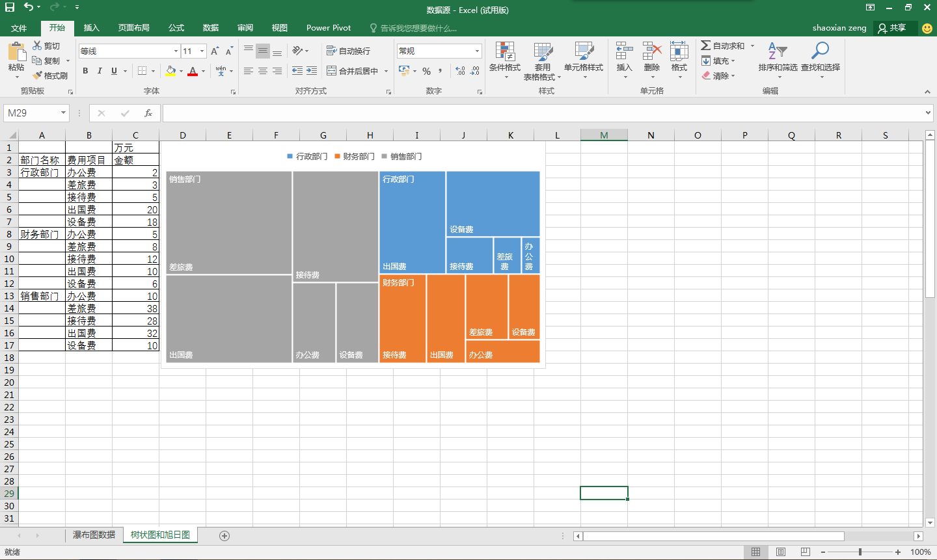937x560 pixels.
Task: Switch to Page Layout view in status bar
Action: click(780, 552)
